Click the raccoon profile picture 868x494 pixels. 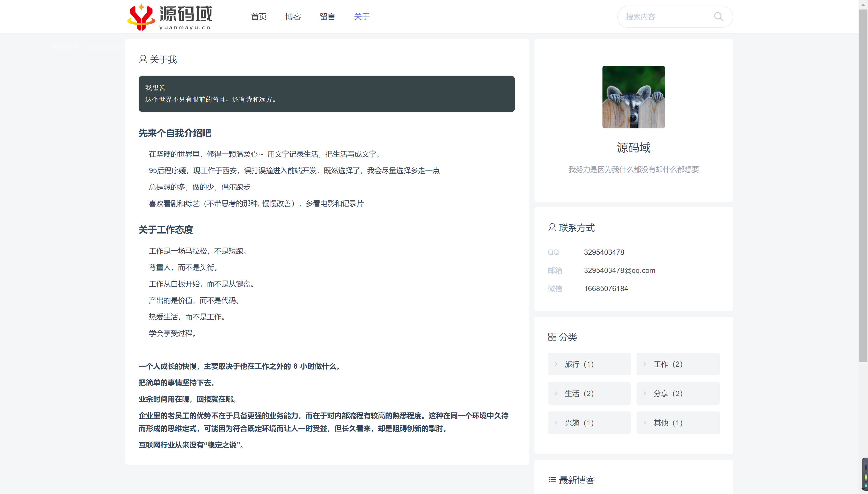pyautogui.click(x=633, y=97)
